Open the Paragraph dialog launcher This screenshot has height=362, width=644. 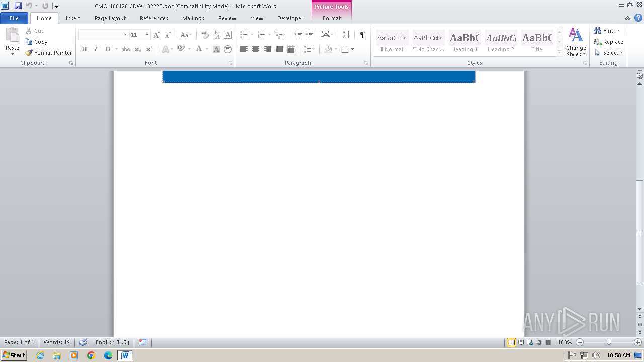pyautogui.click(x=366, y=63)
